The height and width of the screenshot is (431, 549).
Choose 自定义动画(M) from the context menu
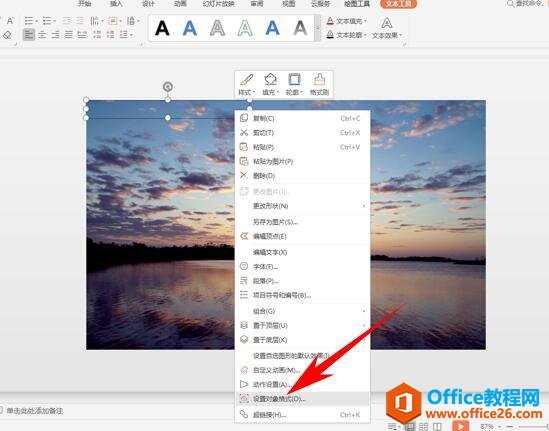303,370
